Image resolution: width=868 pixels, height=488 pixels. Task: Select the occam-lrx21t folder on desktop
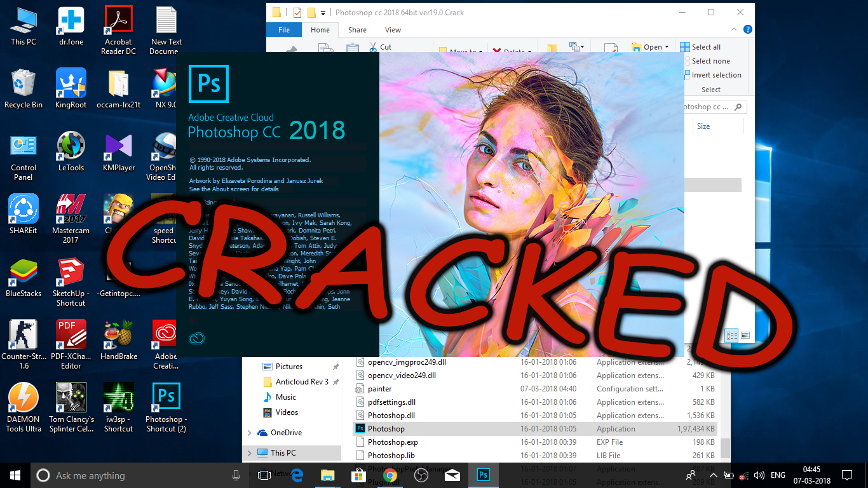click(x=118, y=89)
